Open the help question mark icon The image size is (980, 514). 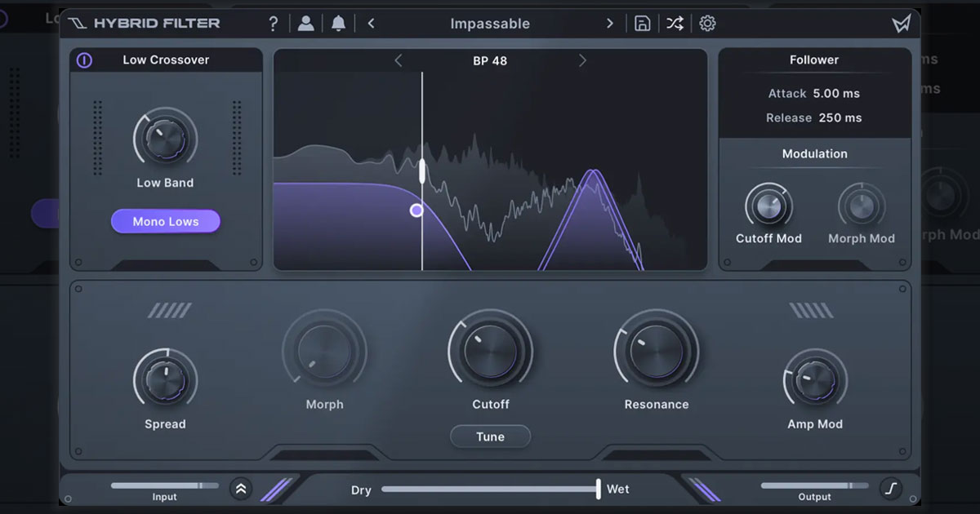point(274,24)
